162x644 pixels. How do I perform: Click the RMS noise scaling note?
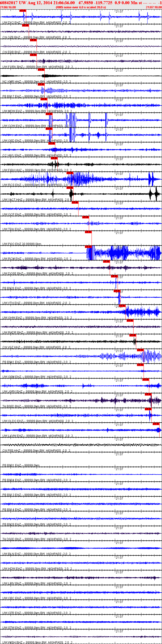click(x=81, y=7)
